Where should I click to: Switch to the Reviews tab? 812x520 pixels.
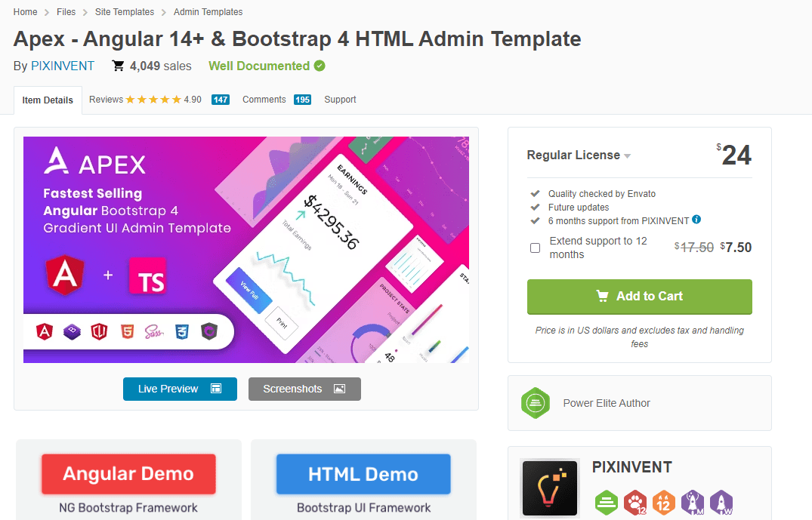pos(106,99)
